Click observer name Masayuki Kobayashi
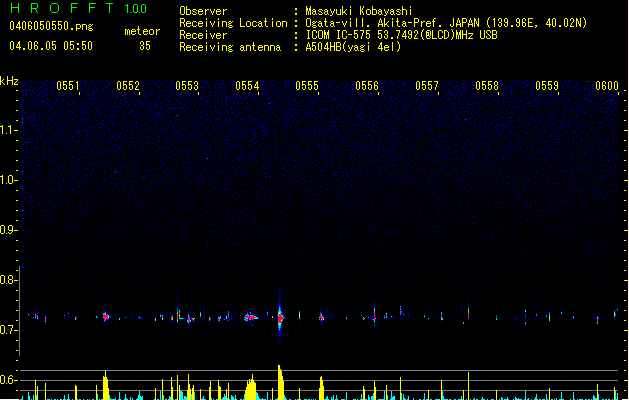The image size is (629, 400). pos(359,11)
